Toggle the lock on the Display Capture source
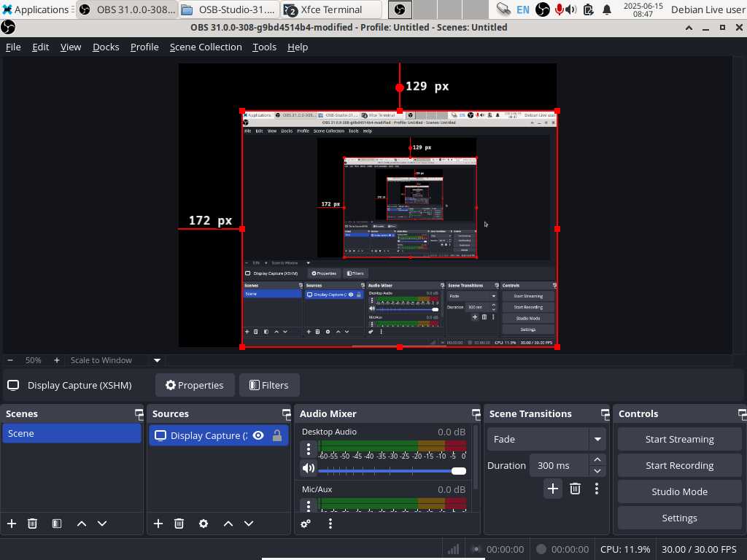Viewport: 747px width, 560px height. 277,435
